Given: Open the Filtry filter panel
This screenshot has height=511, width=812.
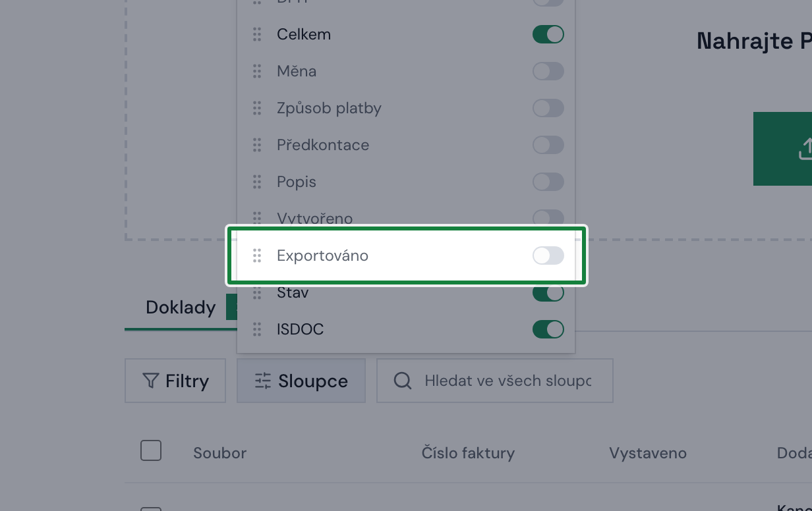Looking at the screenshot, I should pos(175,381).
